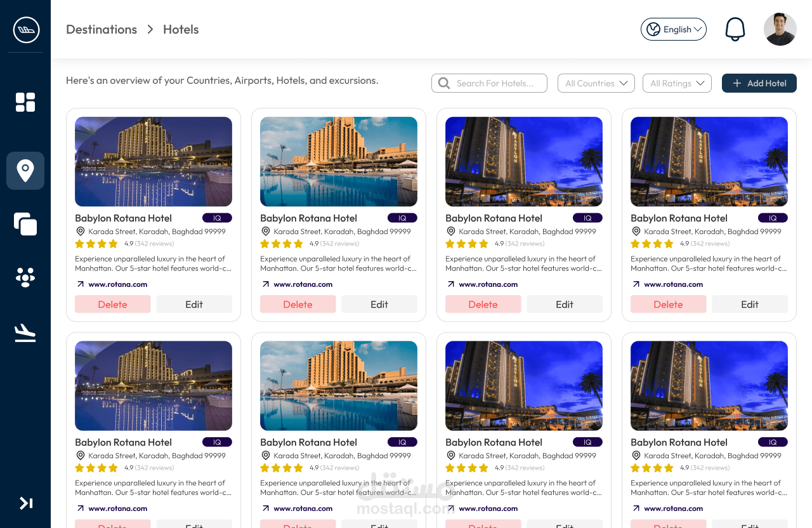Open the stacked squares sidebar icon
Viewport: 812px width, 528px height.
point(25,224)
